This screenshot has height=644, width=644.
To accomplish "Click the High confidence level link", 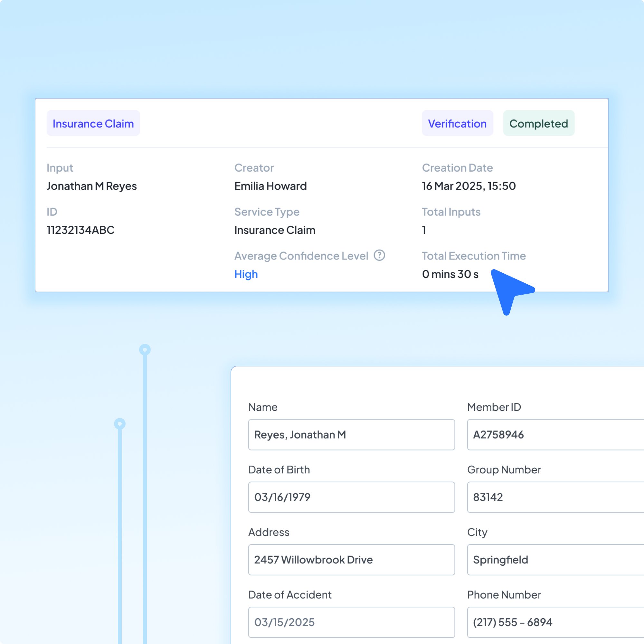I will coord(246,274).
